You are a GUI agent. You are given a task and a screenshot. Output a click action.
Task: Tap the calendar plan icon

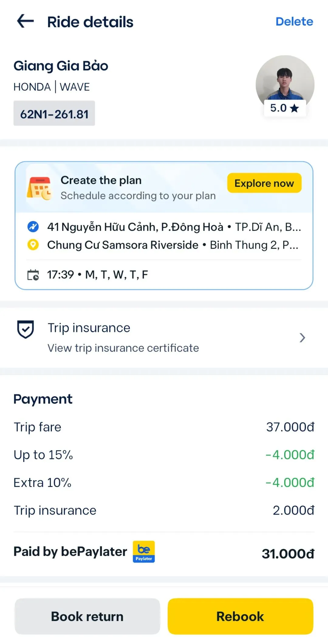(x=39, y=188)
